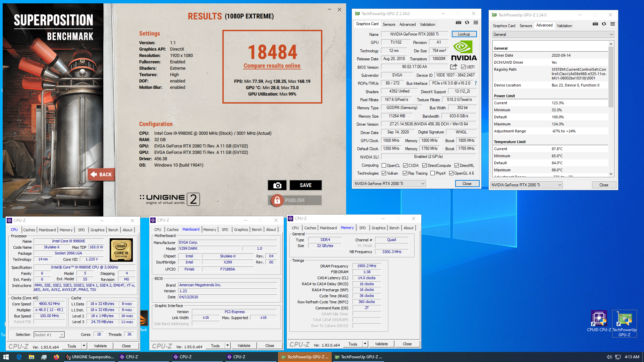Click the Lookup button in GPU-Z
The width and height of the screenshot is (644, 362).
tap(464, 34)
